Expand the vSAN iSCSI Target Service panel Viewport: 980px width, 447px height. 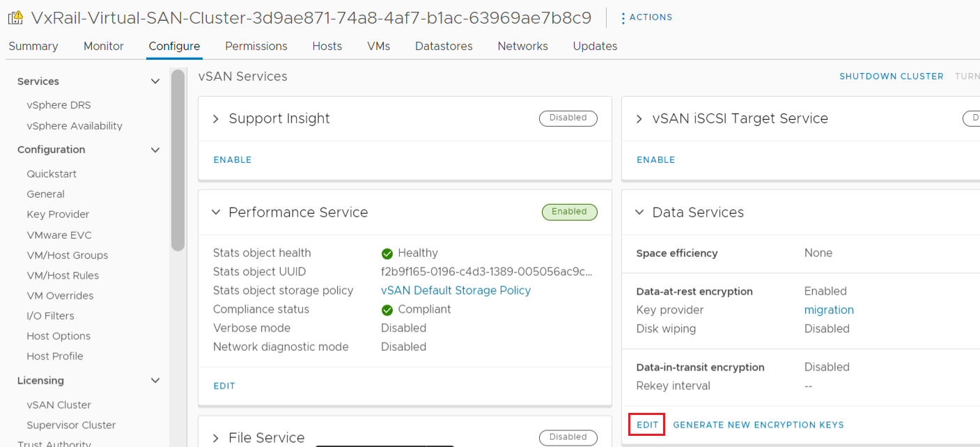click(x=639, y=118)
